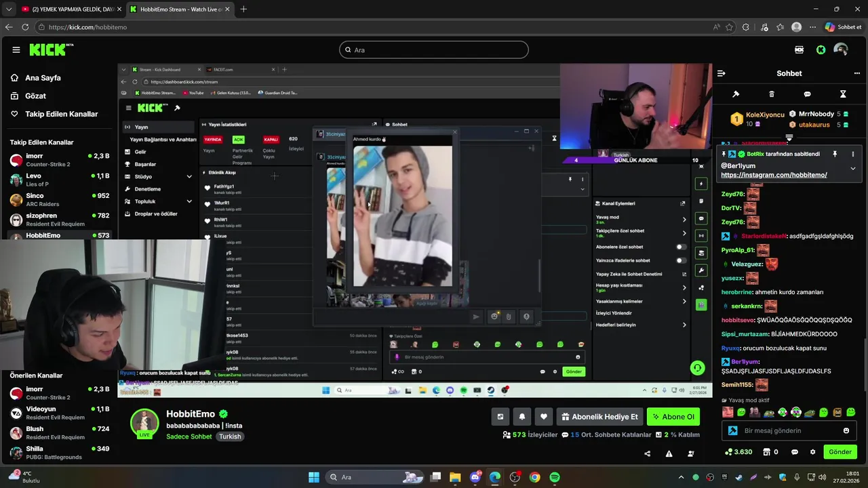Follow channel with the heart button
The height and width of the screenshot is (488, 868).
[x=543, y=417]
